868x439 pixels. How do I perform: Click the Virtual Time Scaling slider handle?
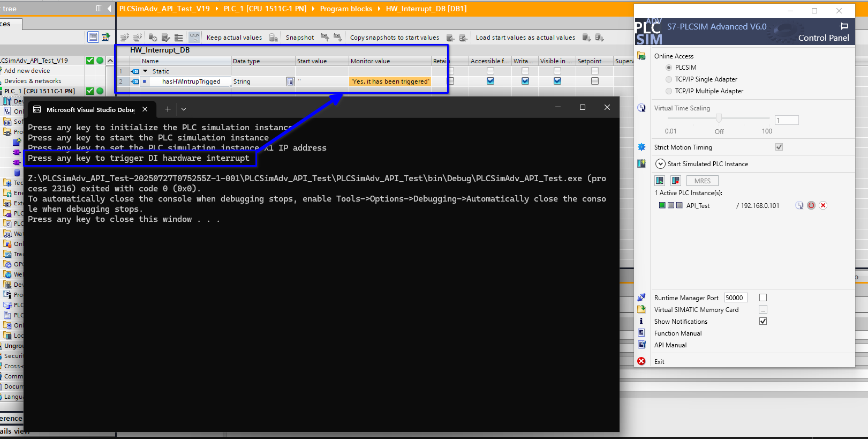719,118
